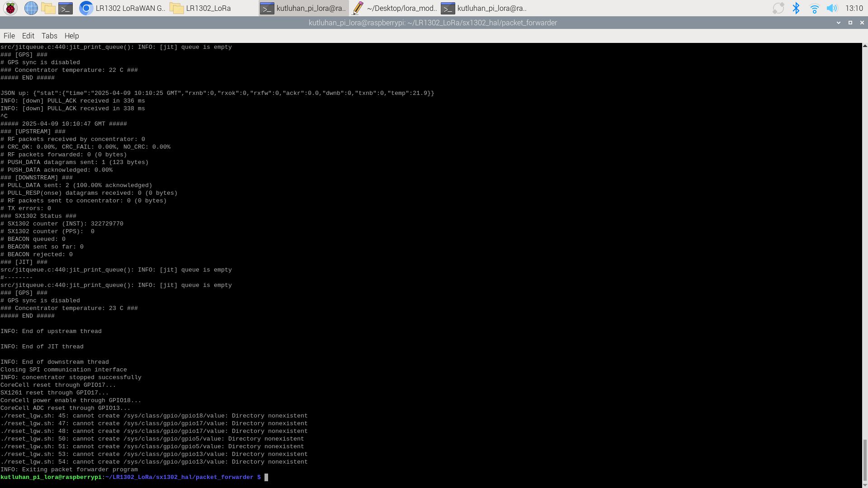Launch the terminal from the panel launcher
The image size is (868, 488).
pos(66,8)
